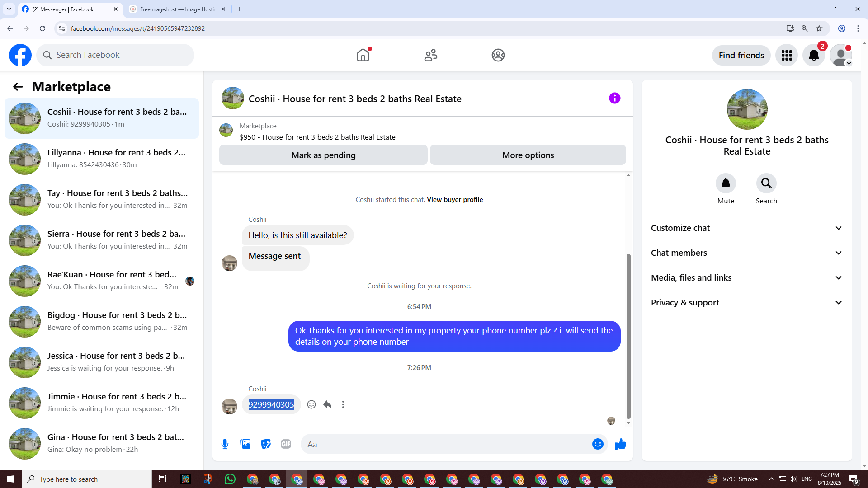The image size is (868, 488).
Task: Expand Media, files and links
Action: coord(747,278)
